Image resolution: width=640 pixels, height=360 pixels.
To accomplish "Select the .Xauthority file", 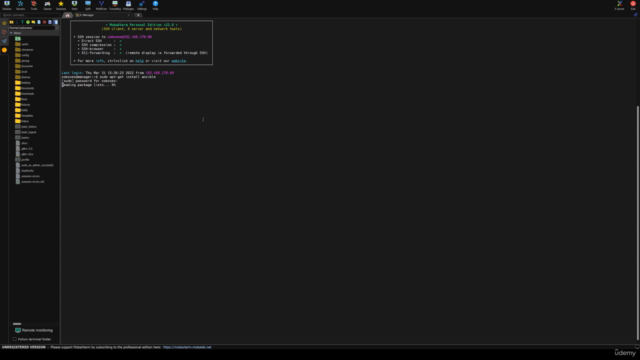I will (x=24, y=171).
